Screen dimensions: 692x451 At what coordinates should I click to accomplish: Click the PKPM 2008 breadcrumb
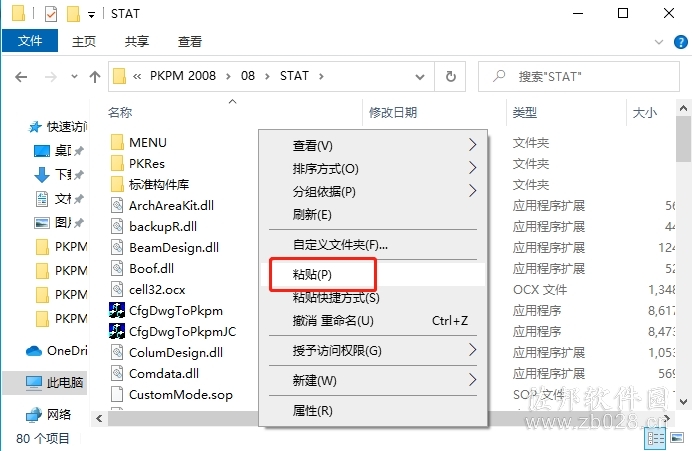(x=183, y=76)
